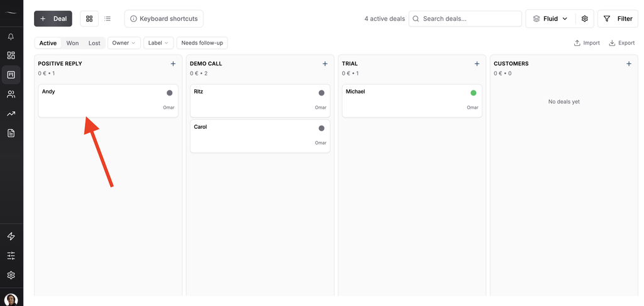The height and width of the screenshot is (306, 644).
Task: Click owner Omar on Andy card
Action: 169,107
